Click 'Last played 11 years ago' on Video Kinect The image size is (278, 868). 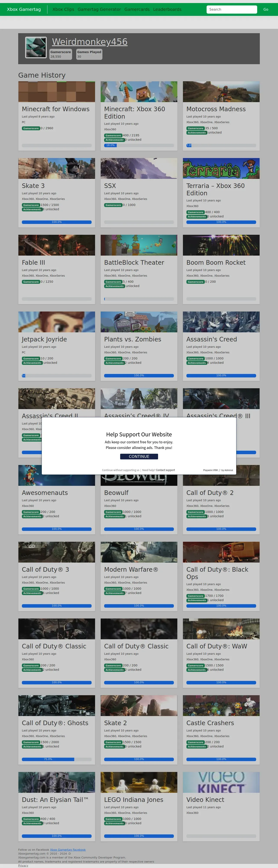click(x=204, y=807)
